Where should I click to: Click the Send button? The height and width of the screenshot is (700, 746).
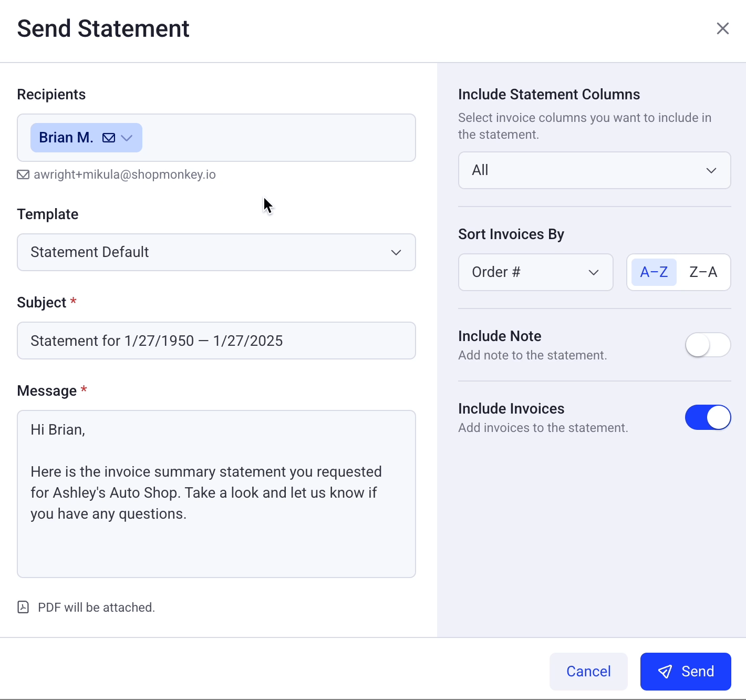(686, 671)
